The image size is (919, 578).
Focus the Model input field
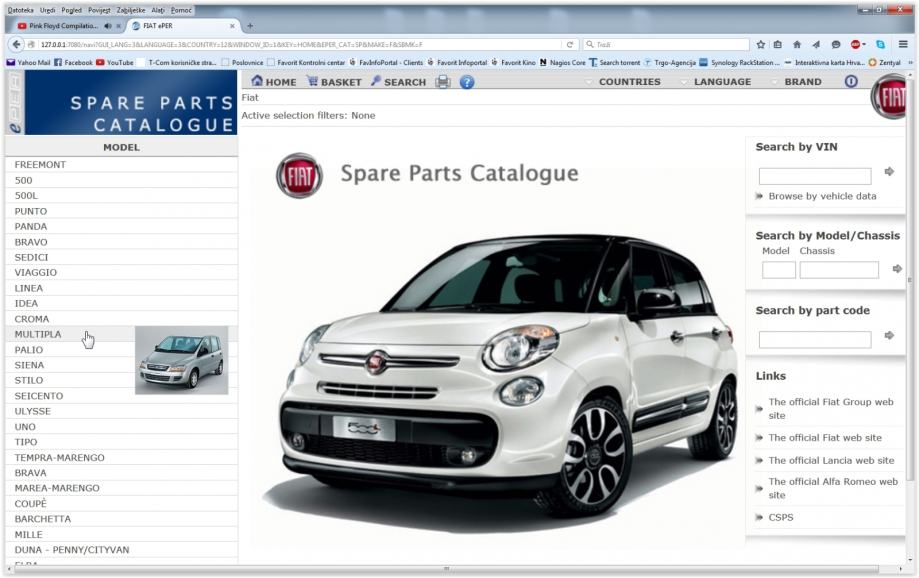(778, 270)
